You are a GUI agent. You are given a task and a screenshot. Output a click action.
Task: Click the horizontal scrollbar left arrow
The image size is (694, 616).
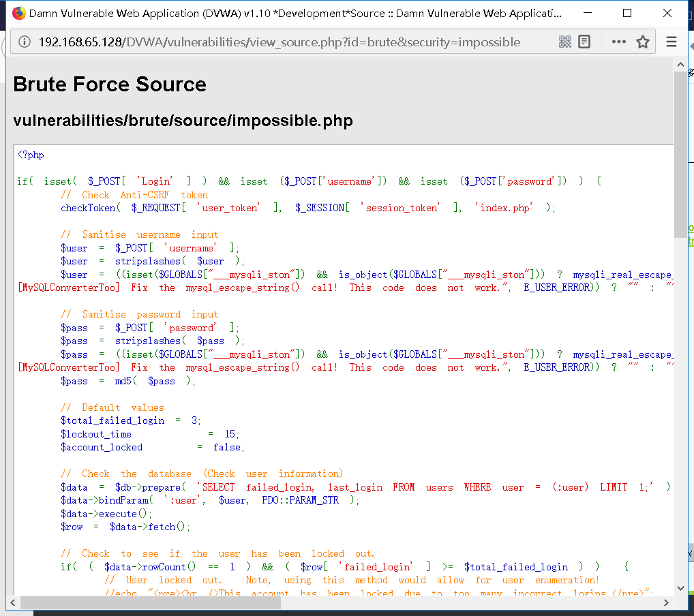point(13,603)
